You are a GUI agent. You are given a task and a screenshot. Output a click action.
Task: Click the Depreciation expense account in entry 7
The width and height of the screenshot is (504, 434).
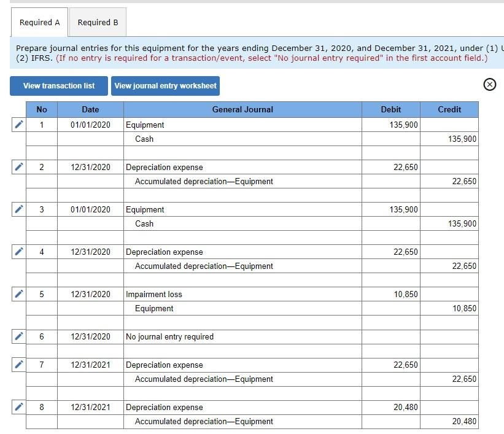pos(162,365)
